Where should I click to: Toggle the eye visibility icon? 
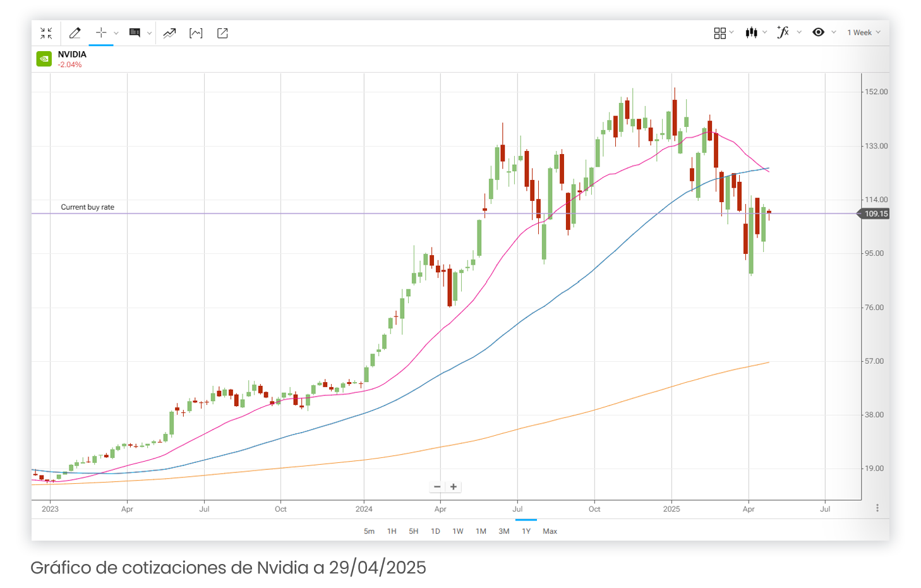coord(819,32)
